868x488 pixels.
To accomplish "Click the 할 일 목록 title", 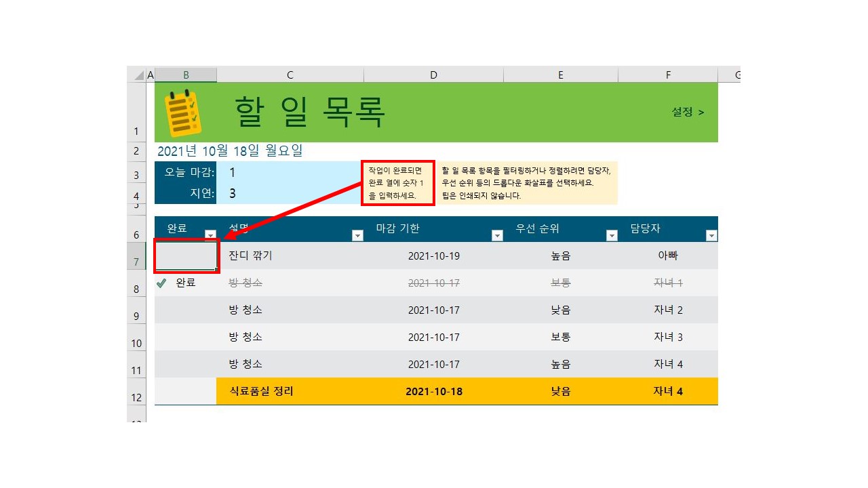I will tap(310, 112).
